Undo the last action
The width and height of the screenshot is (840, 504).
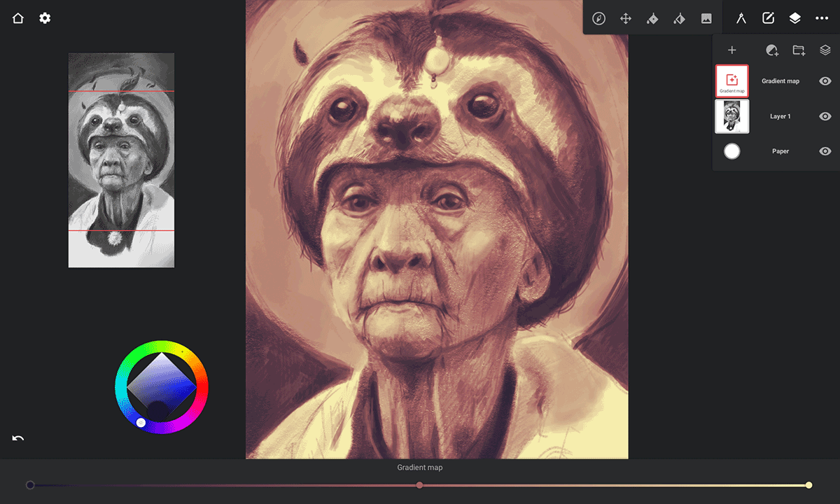tap(18, 438)
